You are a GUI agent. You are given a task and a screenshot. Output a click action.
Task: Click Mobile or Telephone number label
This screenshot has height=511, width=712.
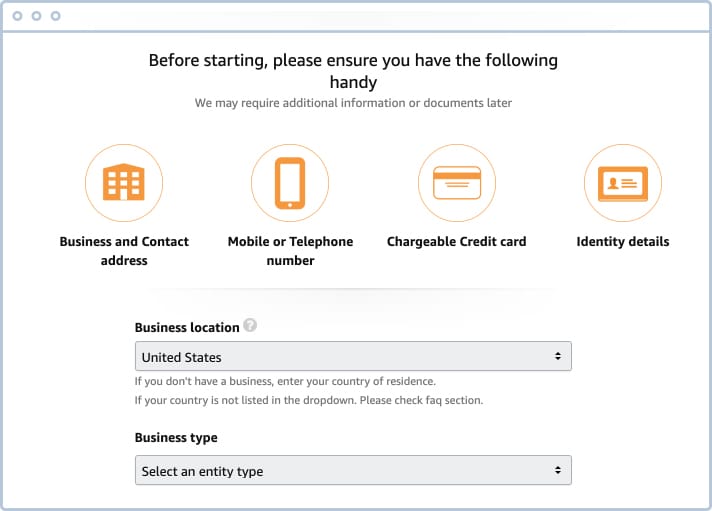pos(290,251)
